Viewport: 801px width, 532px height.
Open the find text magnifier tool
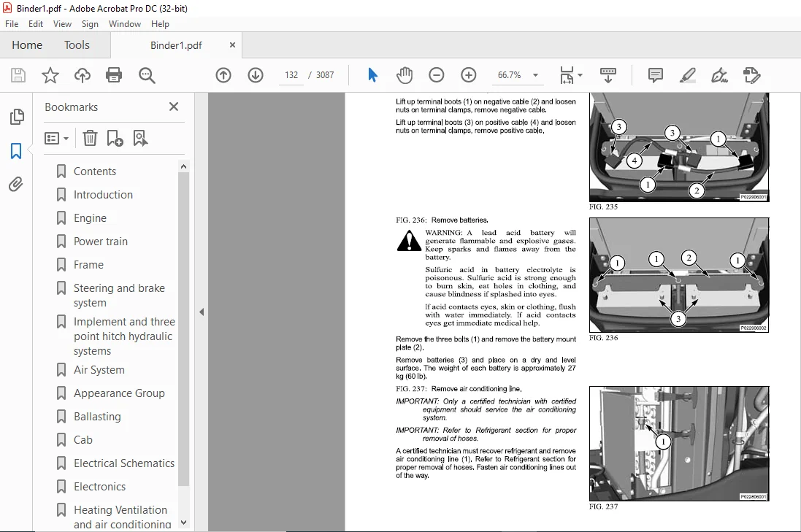pyautogui.click(x=147, y=76)
